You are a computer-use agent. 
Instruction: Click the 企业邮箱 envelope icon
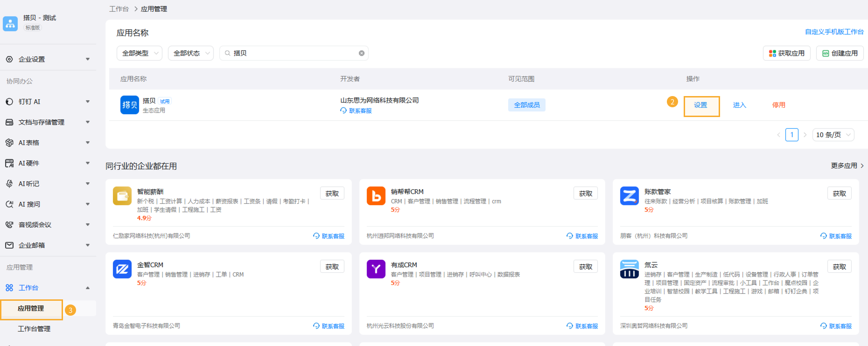(9, 245)
